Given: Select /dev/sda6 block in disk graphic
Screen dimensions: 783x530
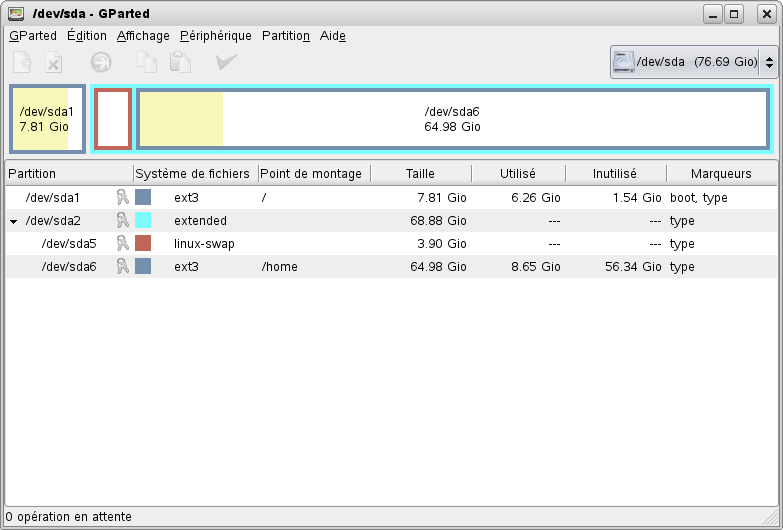Looking at the screenshot, I should 452,119.
